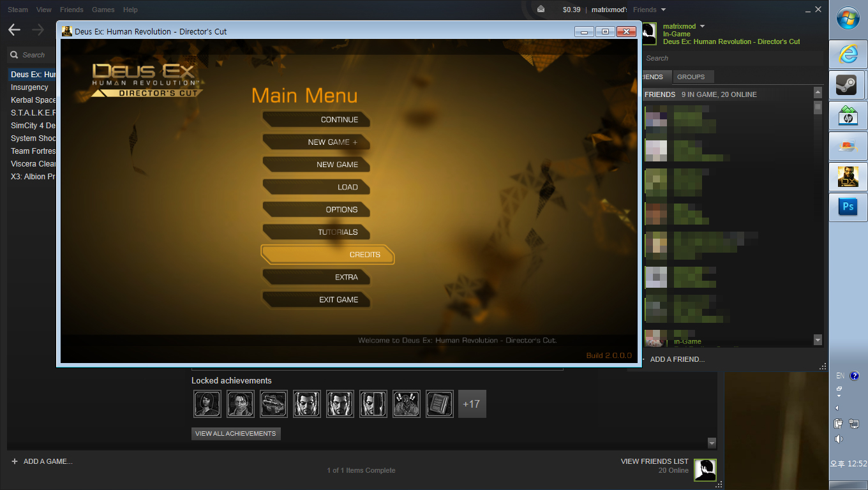868x490 pixels.
Task: Click friends list scrollbar down arrow
Action: coord(818,341)
